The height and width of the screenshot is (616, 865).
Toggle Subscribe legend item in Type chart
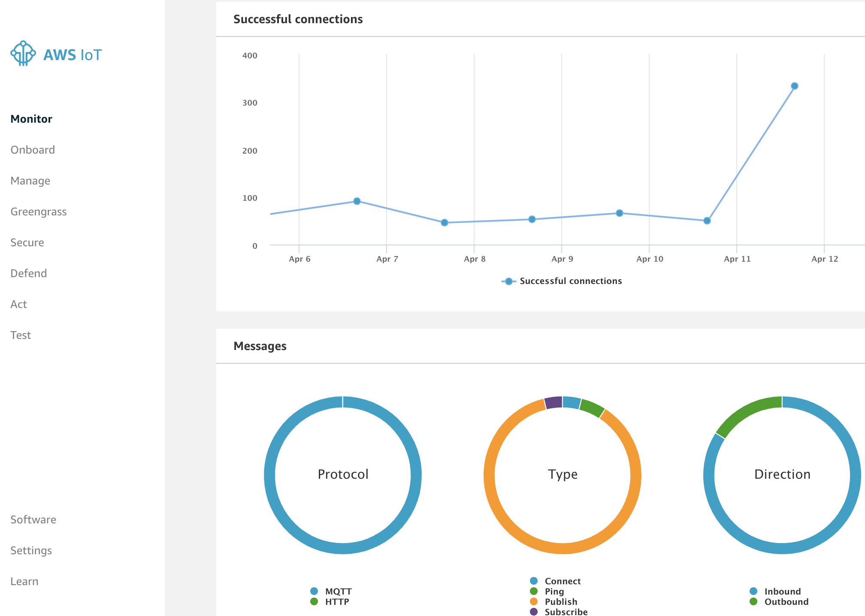[559, 612]
